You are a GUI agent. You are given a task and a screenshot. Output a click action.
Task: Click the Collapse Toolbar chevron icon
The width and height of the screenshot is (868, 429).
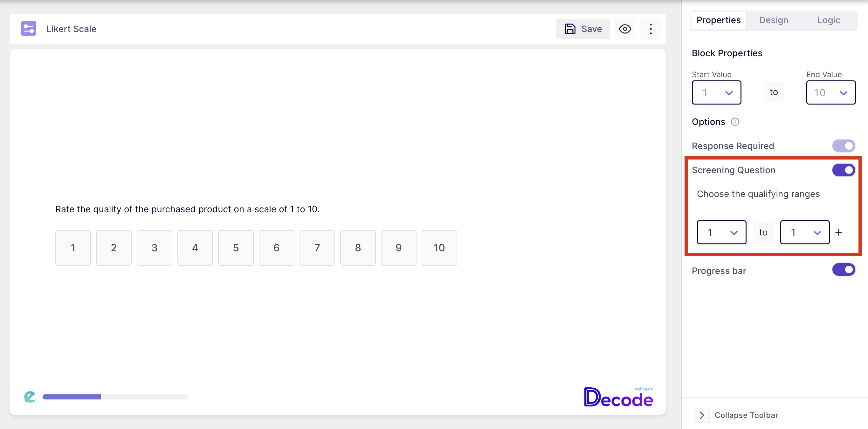701,415
